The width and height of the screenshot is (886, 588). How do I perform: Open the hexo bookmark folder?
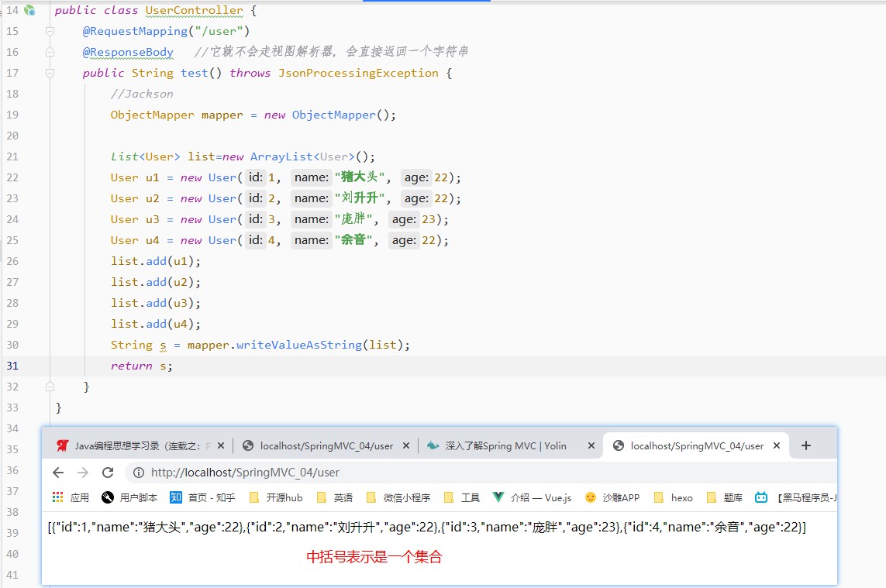point(673,497)
